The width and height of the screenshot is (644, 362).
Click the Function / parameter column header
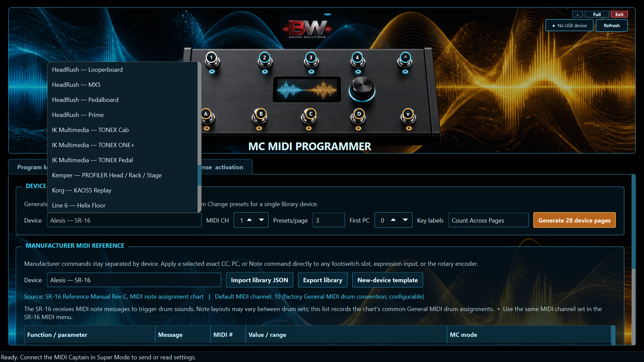[90, 335]
